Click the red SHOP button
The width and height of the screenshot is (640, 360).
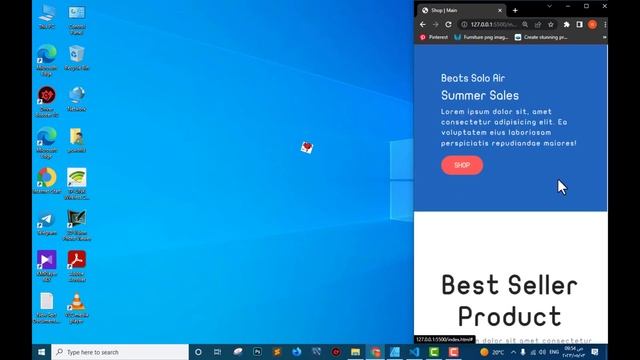pyautogui.click(x=462, y=165)
